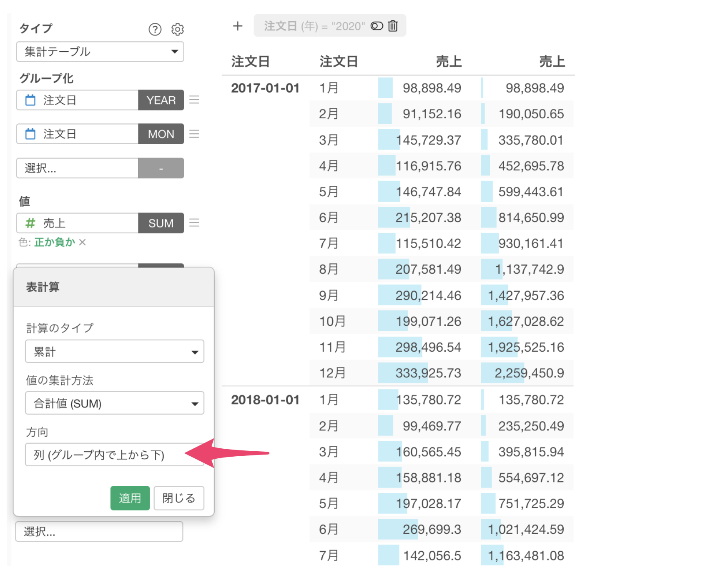Viewport: 728px width, 570px height.
Task: Expand the 集計テーブル type dropdown
Action: click(100, 52)
